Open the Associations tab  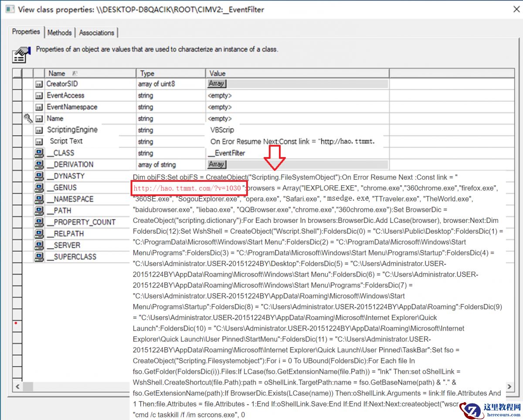(97, 32)
